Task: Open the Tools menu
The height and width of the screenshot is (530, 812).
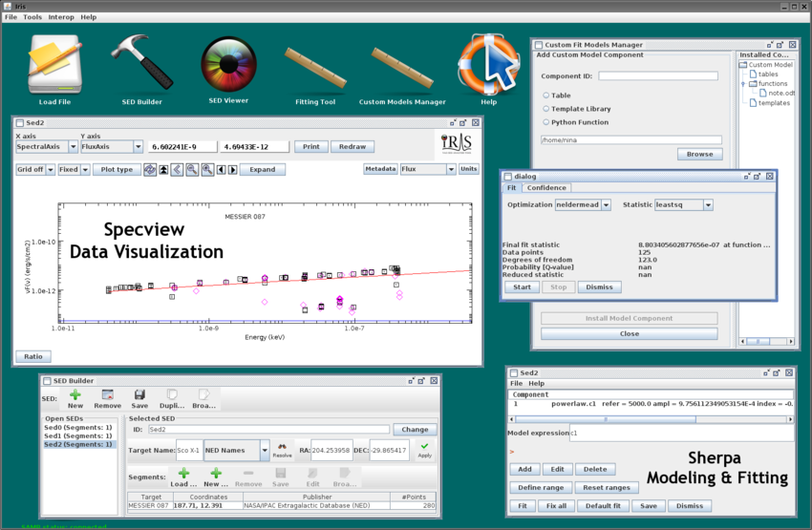Action: 32,17
